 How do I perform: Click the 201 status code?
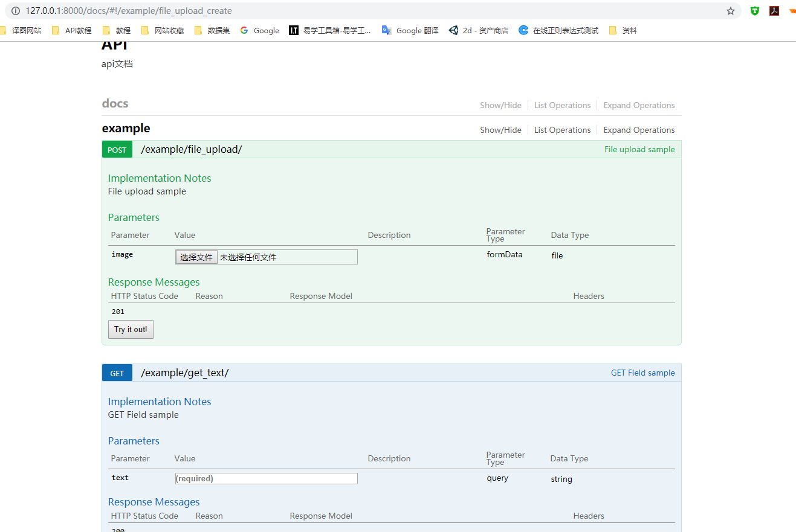(x=118, y=312)
